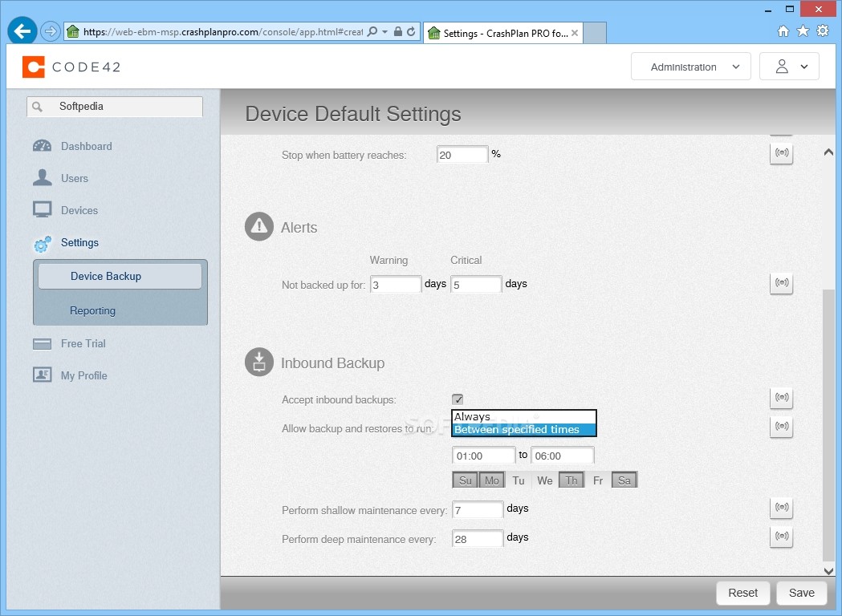Select the Device Backup settings item
Image resolution: width=842 pixels, height=616 pixels.
tap(120, 277)
